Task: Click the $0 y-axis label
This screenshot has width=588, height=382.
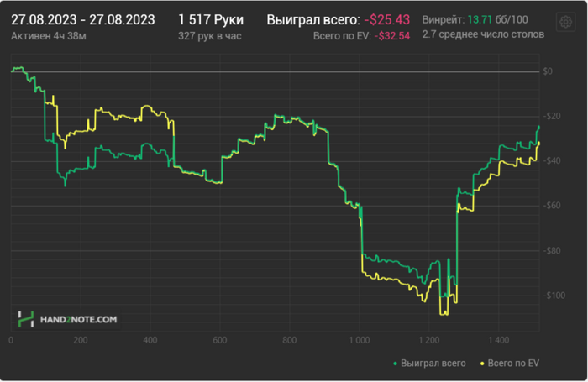Action: [548, 71]
